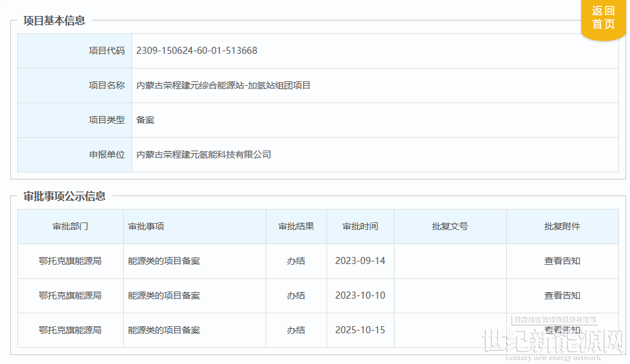Select the 2023-09-14 approval date cell
630x364 pixels.
tap(360, 261)
